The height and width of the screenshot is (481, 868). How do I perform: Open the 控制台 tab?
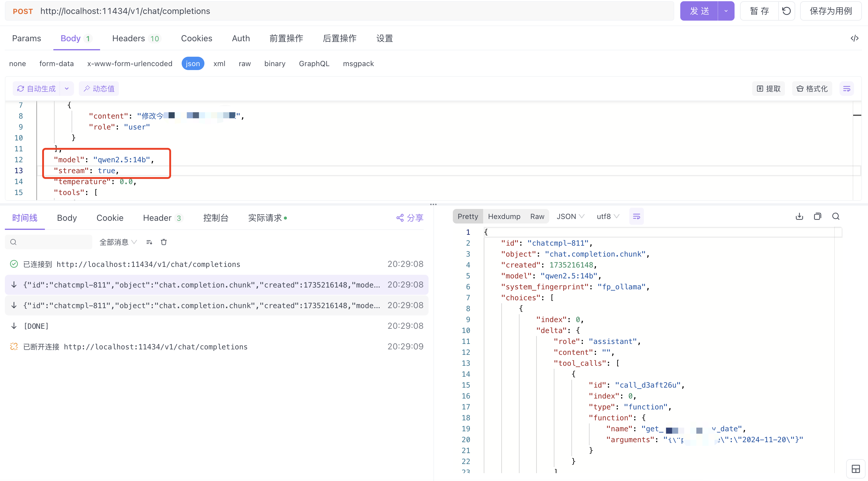pyautogui.click(x=216, y=218)
